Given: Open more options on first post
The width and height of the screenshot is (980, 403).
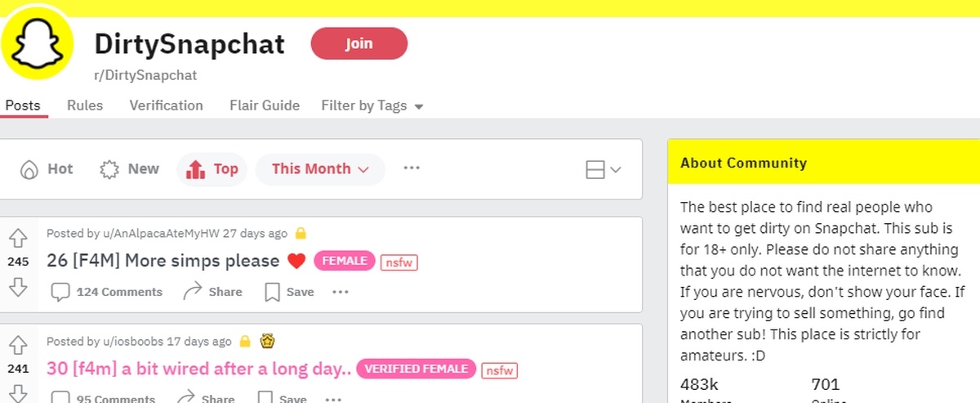Looking at the screenshot, I should [x=341, y=292].
